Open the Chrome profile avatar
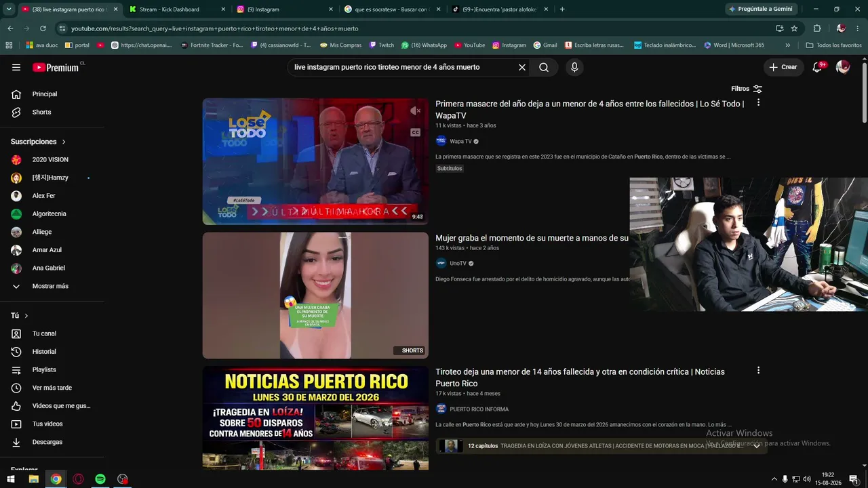The image size is (868, 488). tap(841, 28)
